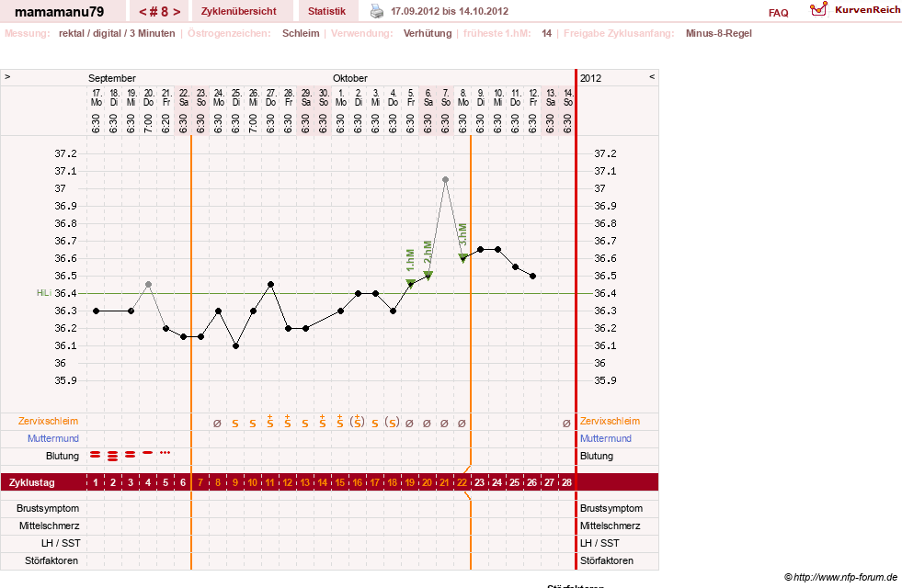
Task: Click the Schleim estrogen sign value
Action: (301, 33)
